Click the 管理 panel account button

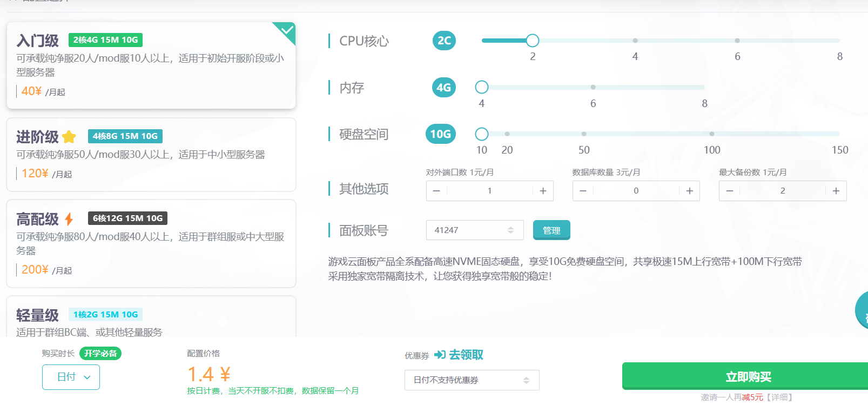pos(551,230)
